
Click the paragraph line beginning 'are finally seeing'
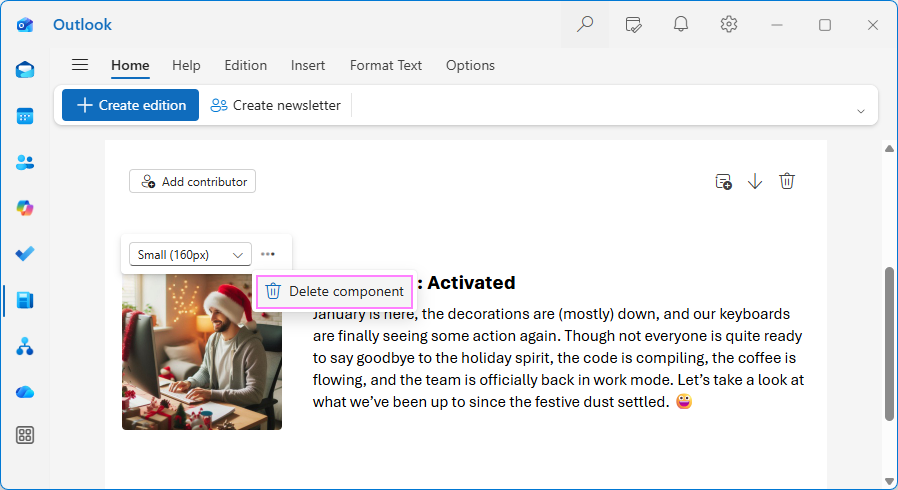tap(557, 336)
